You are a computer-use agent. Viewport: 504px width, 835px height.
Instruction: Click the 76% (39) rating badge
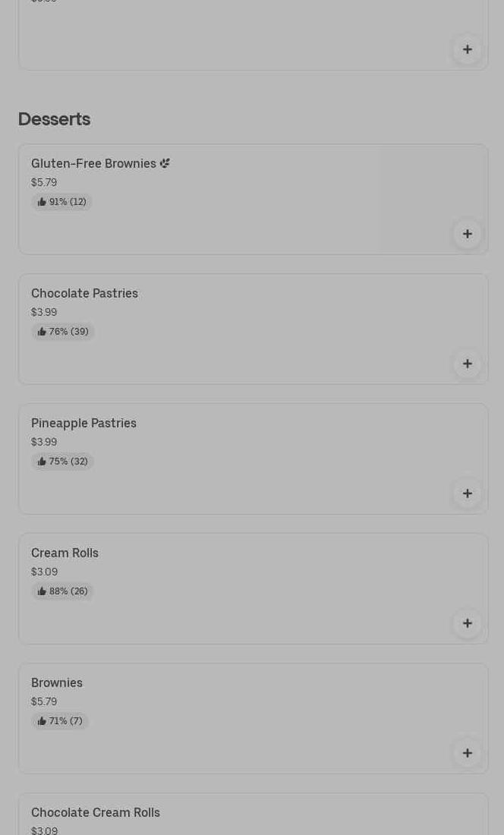tap(63, 332)
